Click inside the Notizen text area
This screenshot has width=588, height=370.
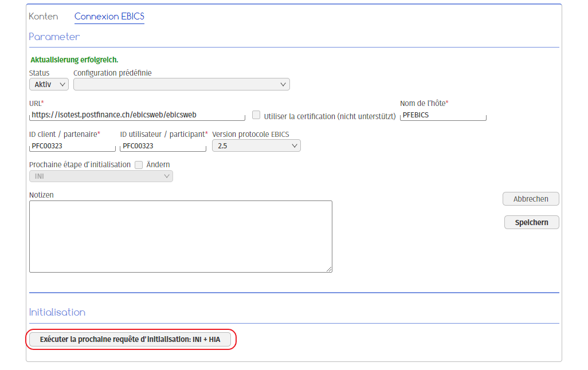181,237
